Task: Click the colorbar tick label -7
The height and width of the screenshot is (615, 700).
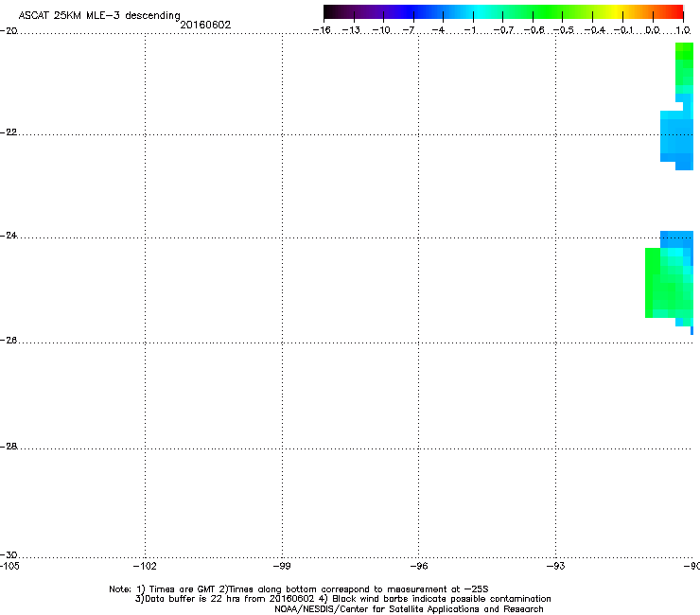Action: click(x=409, y=30)
